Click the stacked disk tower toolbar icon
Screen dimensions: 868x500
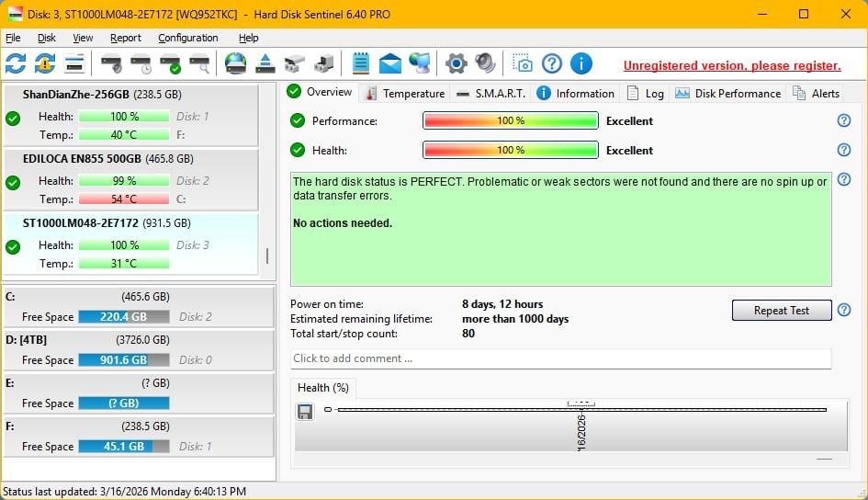click(324, 63)
